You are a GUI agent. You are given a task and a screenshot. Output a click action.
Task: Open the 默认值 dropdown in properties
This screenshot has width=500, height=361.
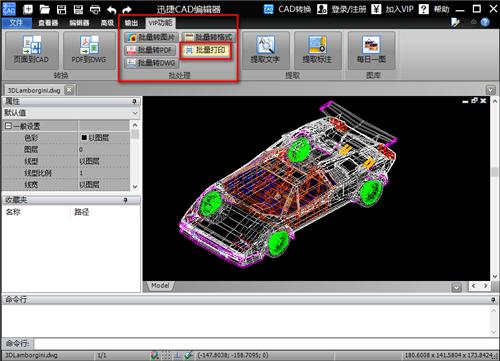pyautogui.click(x=71, y=113)
